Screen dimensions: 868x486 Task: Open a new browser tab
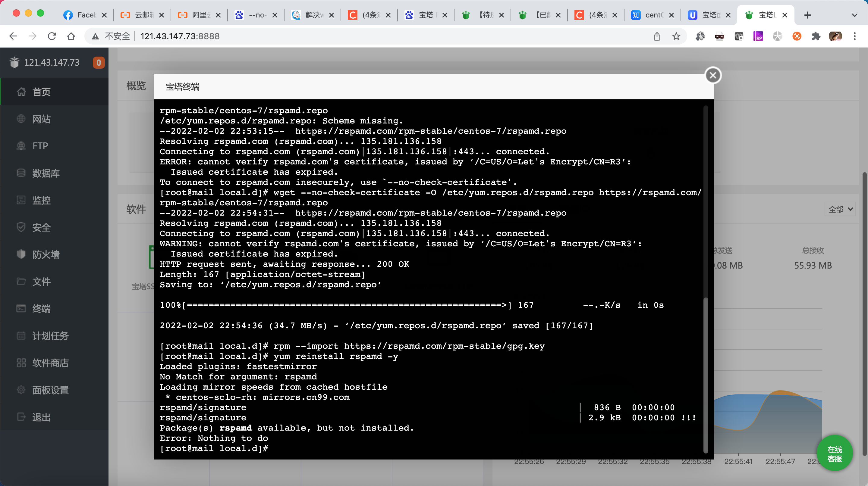(x=808, y=15)
